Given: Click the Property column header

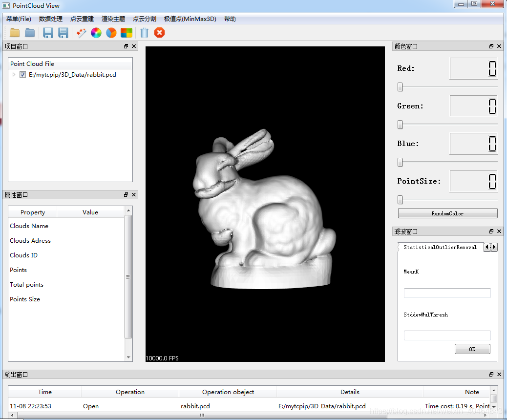Looking at the screenshot, I should tap(33, 212).
